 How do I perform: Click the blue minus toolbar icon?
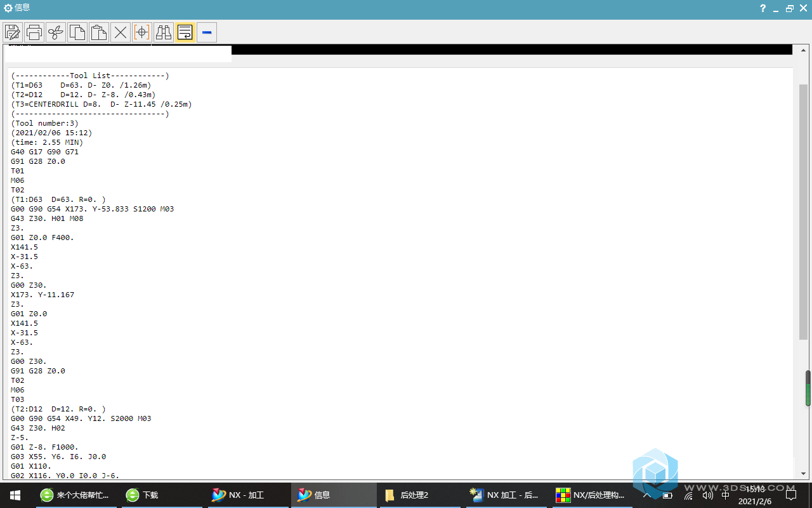click(x=207, y=32)
